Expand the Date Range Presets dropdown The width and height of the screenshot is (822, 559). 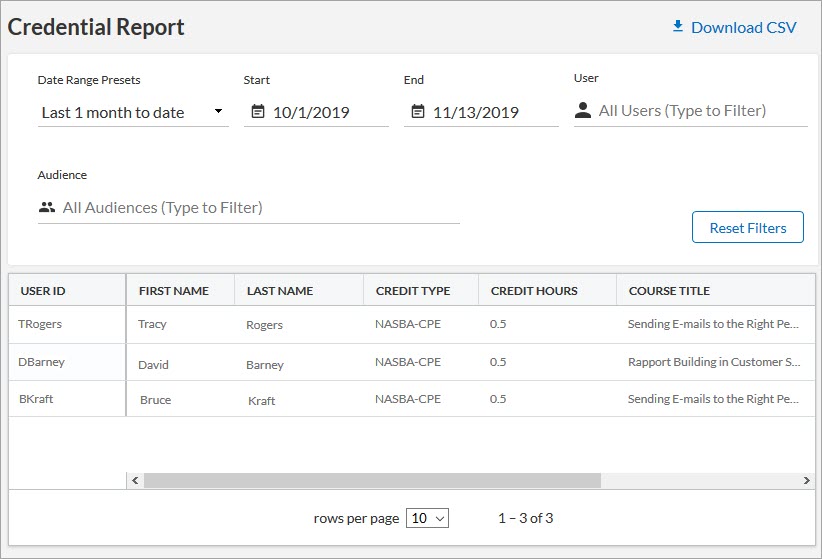(218, 111)
